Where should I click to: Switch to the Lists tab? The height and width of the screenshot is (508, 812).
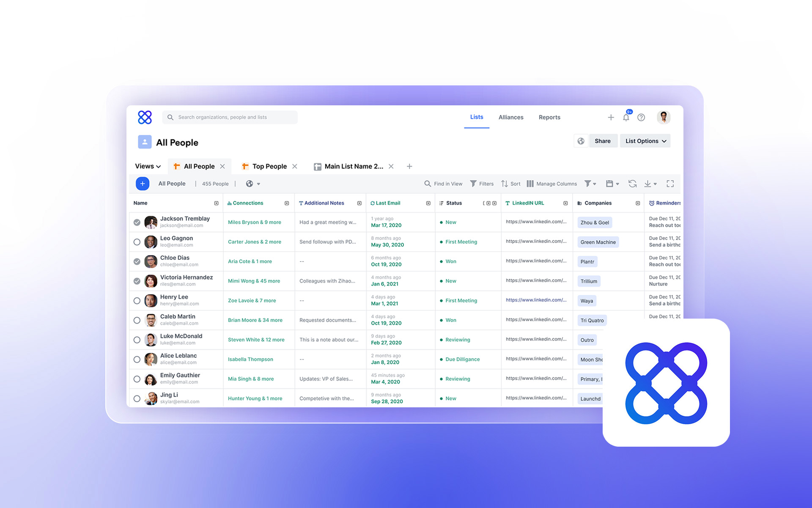pos(477,117)
